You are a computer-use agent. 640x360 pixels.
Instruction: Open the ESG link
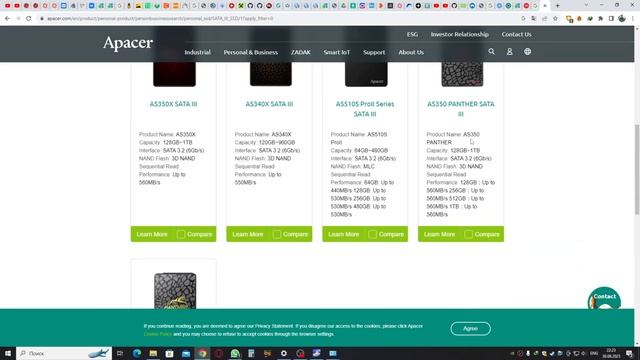(412, 34)
